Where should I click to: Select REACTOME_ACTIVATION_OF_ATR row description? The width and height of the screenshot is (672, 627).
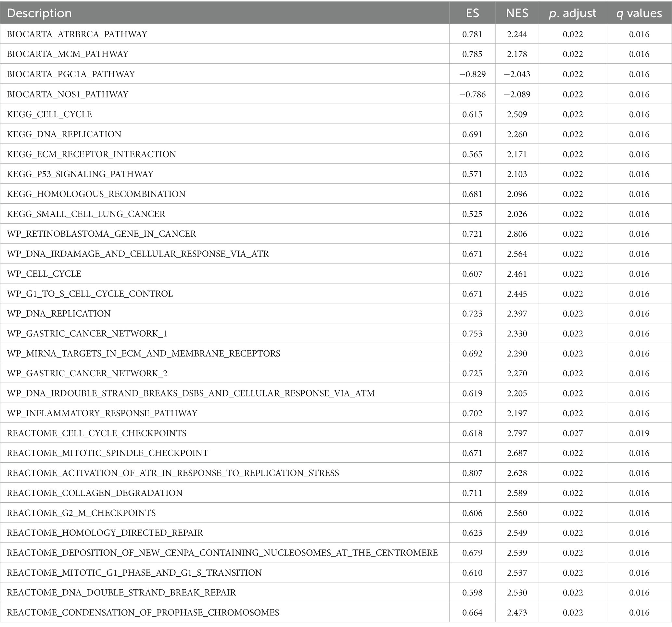pos(173,473)
